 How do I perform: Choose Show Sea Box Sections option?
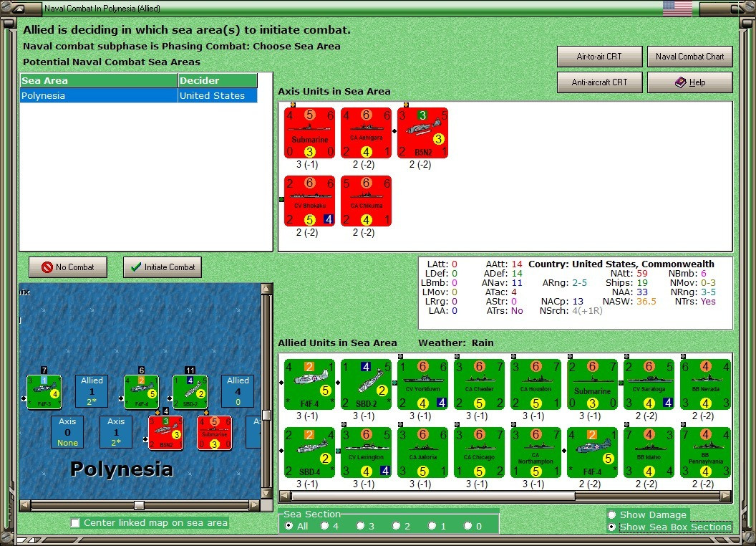tap(612, 527)
